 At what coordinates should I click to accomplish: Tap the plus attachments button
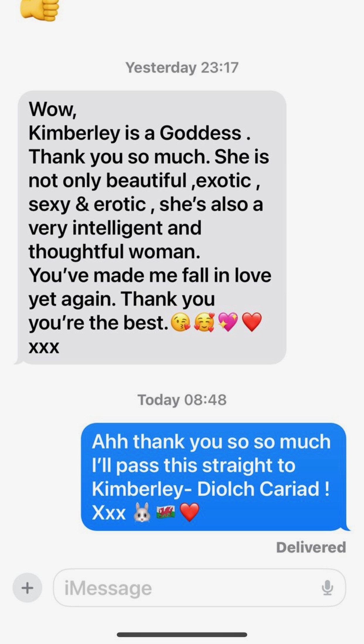(x=27, y=587)
